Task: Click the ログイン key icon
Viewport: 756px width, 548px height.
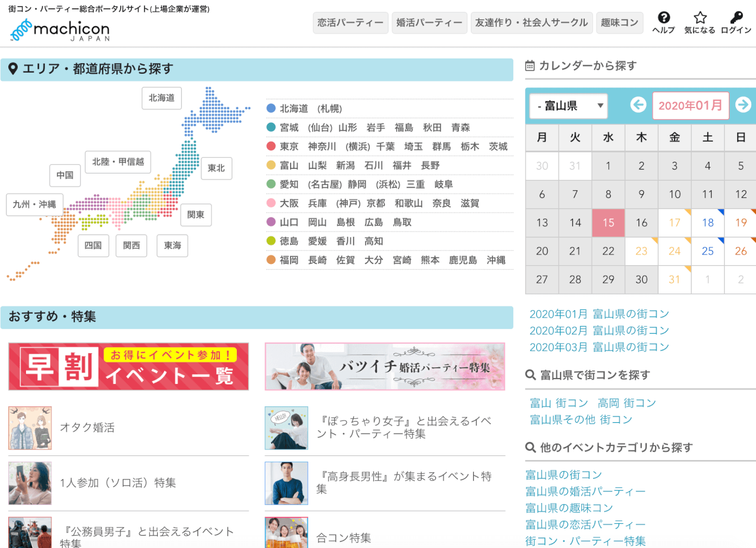Action: [x=736, y=23]
